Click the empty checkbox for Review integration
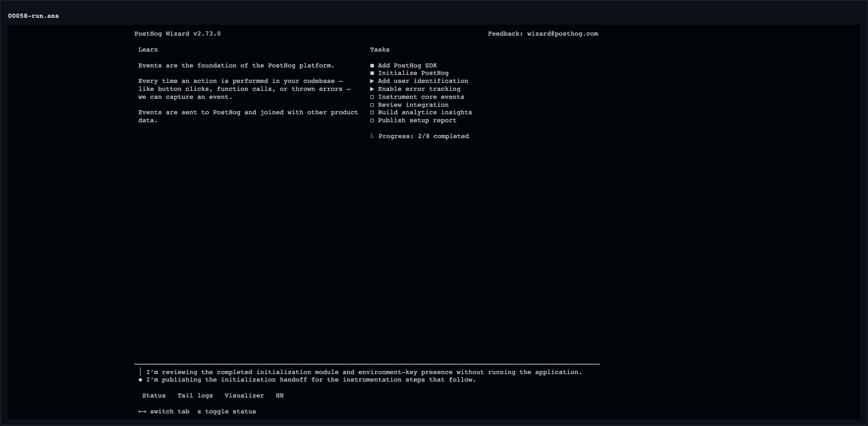Viewport: 868px width, 426px height. pos(372,105)
